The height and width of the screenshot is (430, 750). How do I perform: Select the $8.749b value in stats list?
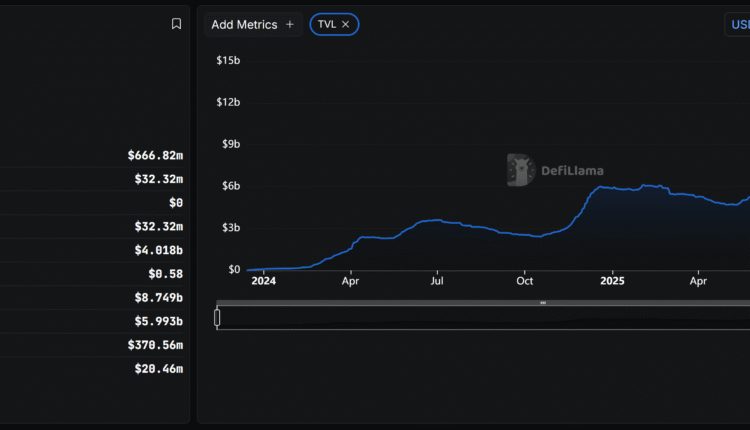coord(159,297)
